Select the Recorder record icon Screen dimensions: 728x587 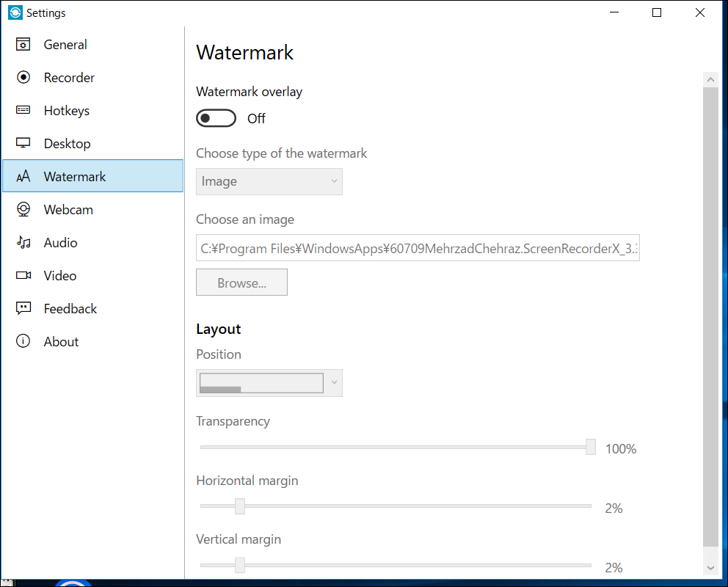(x=22, y=77)
